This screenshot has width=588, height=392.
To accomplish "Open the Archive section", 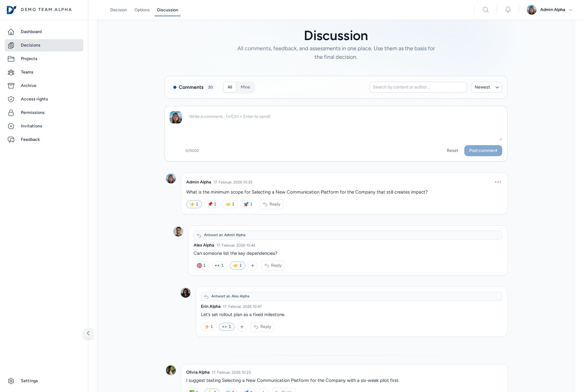I will 28,85.
